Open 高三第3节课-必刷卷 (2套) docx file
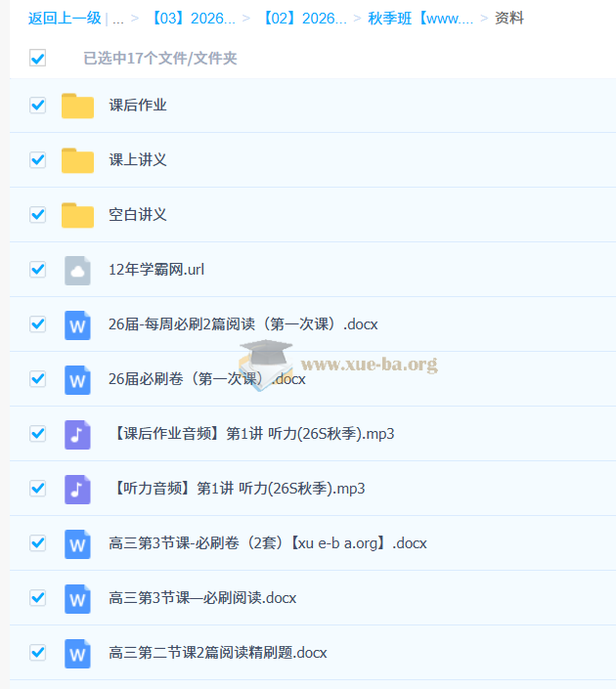This screenshot has height=689, width=616. point(268,543)
